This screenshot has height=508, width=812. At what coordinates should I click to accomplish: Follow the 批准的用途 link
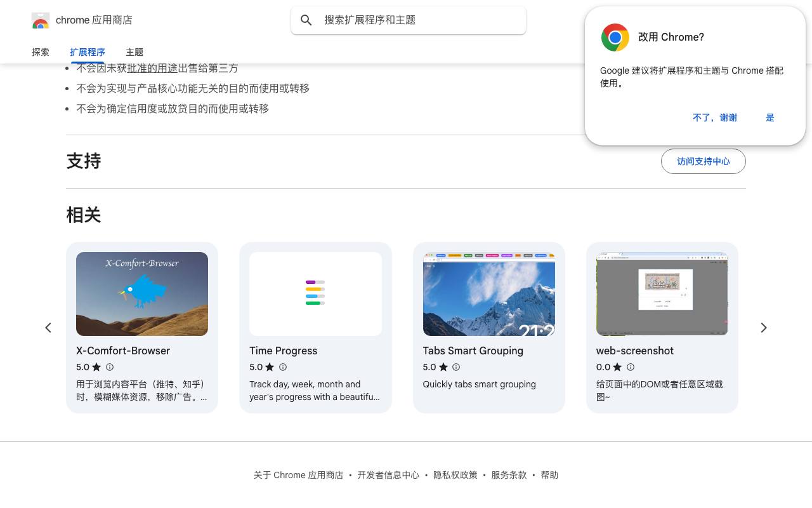tap(152, 68)
